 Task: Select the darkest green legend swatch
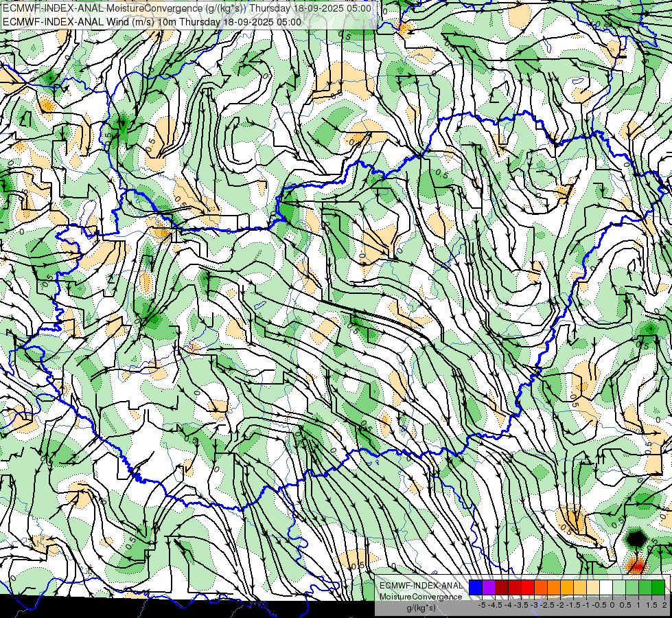pyautogui.click(x=658, y=588)
